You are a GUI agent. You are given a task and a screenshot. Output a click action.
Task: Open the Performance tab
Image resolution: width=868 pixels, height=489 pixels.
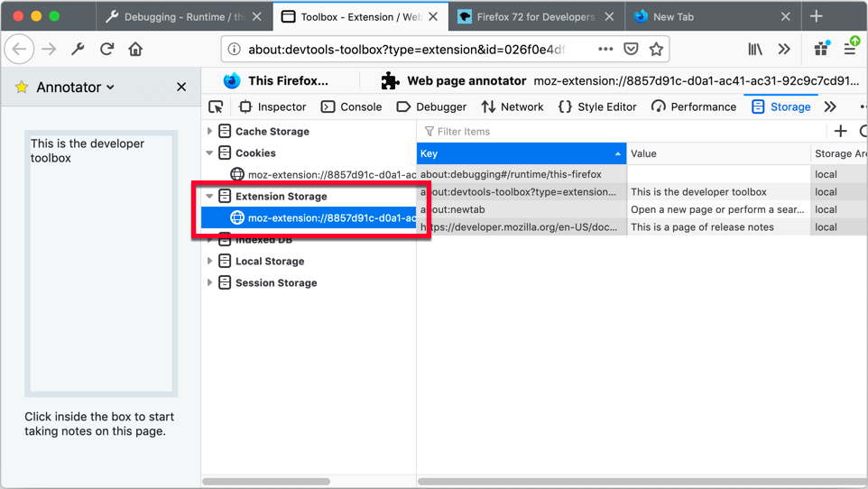click(694, 106)
